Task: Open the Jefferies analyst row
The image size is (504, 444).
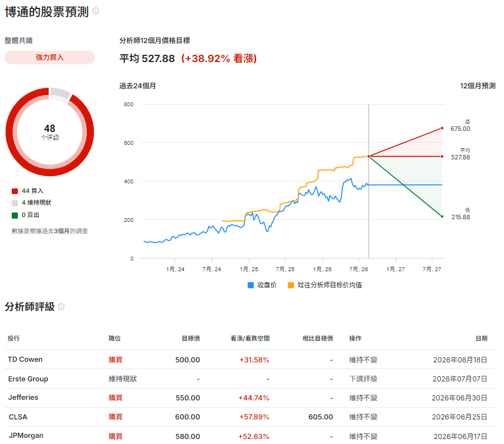Action: click(x=250, y=398)
